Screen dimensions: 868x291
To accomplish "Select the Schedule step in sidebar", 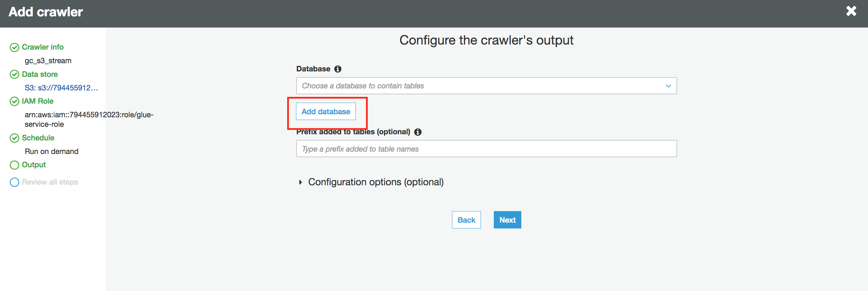I will (x=38, y=138).
